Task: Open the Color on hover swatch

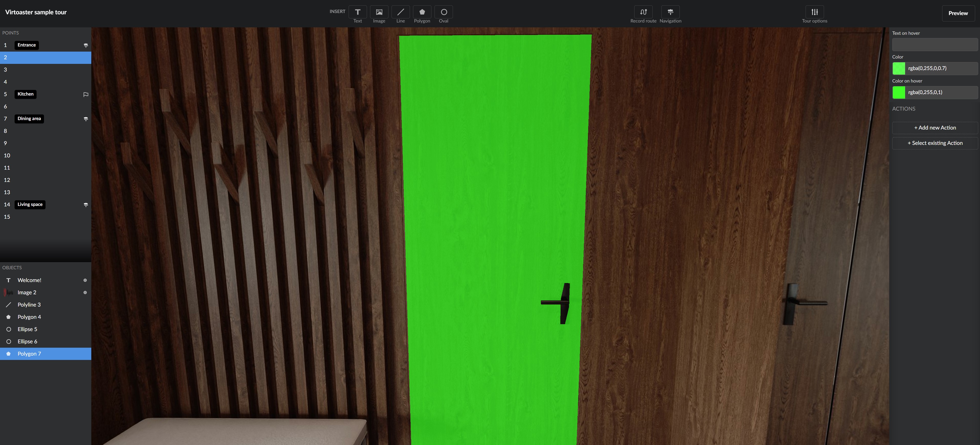Action: (899, 92)
